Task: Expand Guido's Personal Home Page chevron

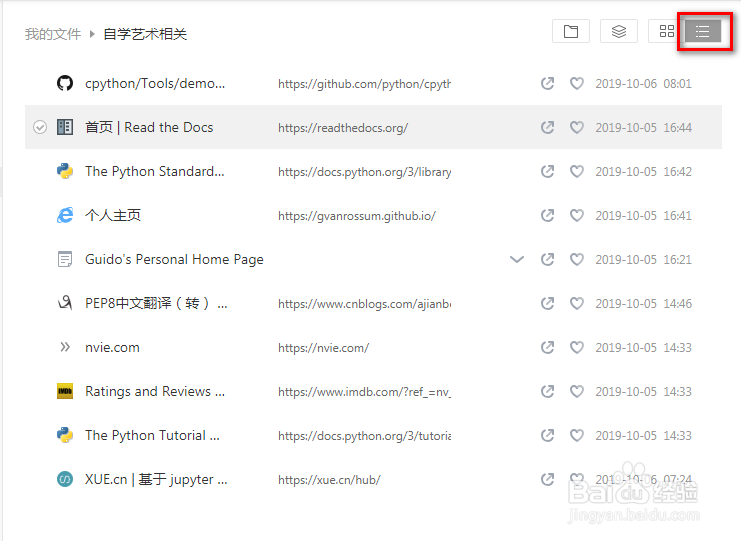Action: click(x=517, y=259)
